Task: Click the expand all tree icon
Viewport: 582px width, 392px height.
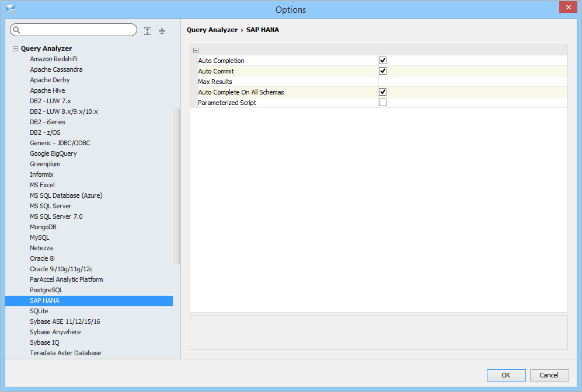Action: pos(147,31)
